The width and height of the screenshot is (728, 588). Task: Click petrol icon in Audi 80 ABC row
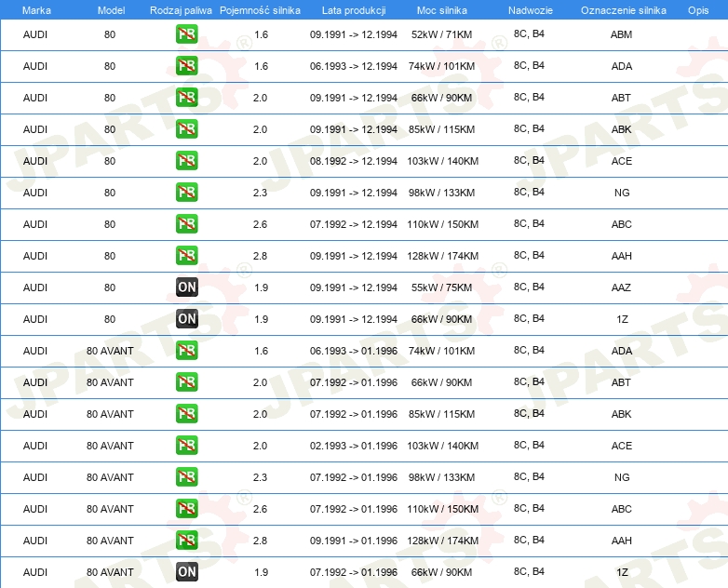[186, 223]
